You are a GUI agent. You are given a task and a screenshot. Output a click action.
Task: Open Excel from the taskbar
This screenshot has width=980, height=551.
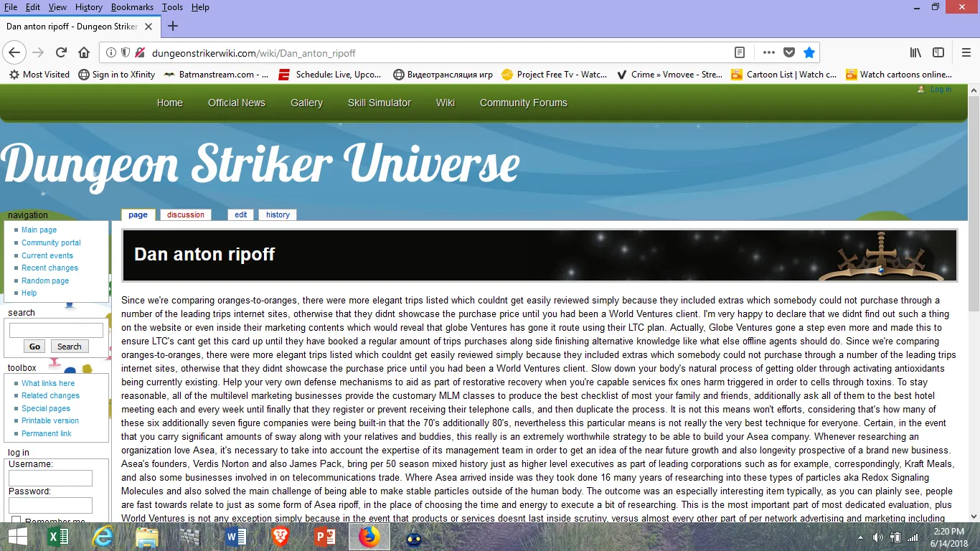pos(57,537)
